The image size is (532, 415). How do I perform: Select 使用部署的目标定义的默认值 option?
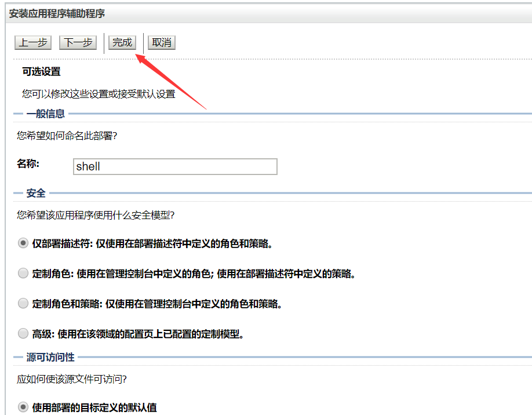click(23, 407)
